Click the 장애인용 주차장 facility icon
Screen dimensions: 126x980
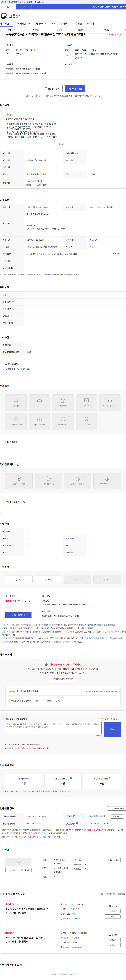[x=19, y=481]
